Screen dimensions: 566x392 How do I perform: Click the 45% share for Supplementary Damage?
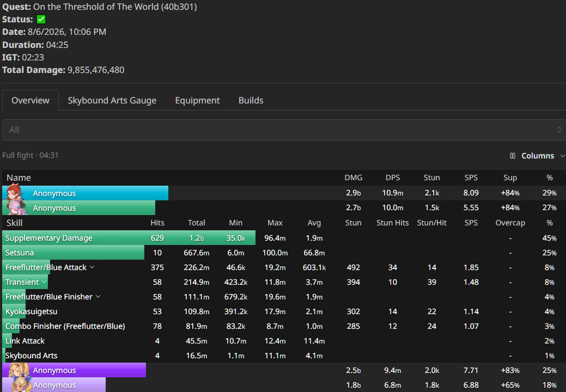tap(549, 238)
